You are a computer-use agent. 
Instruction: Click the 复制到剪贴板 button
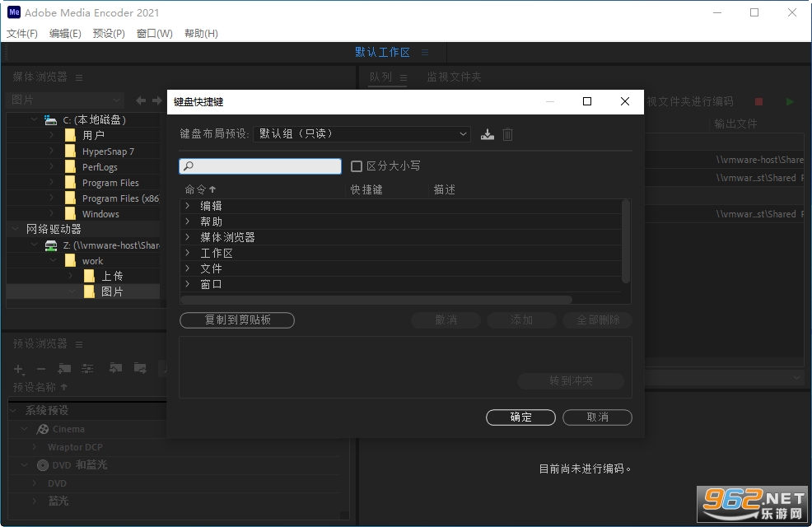(237, 320)
